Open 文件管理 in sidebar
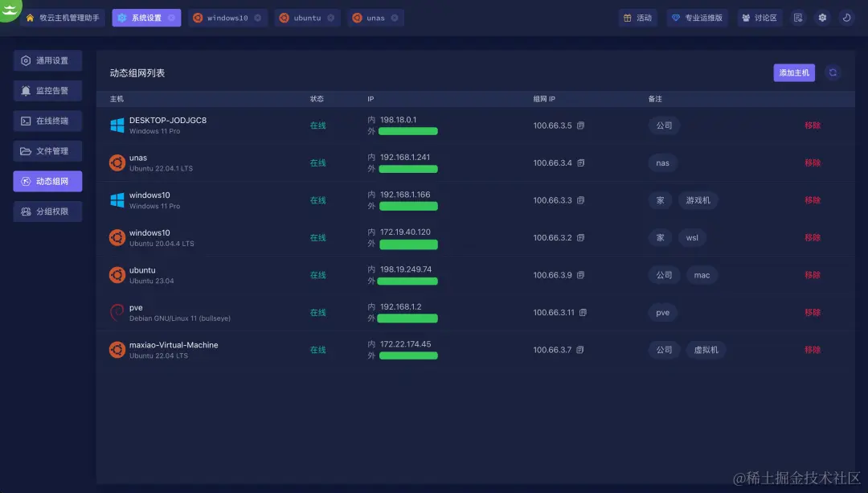Screen dimensions: 868x493 click(47, 150)
